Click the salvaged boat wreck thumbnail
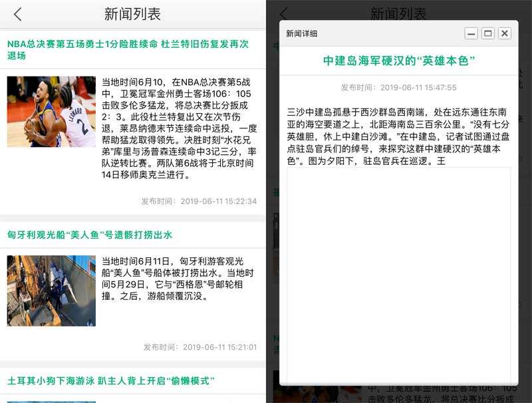Viewport: 532px width, 403px height. [x=51, y=291]
